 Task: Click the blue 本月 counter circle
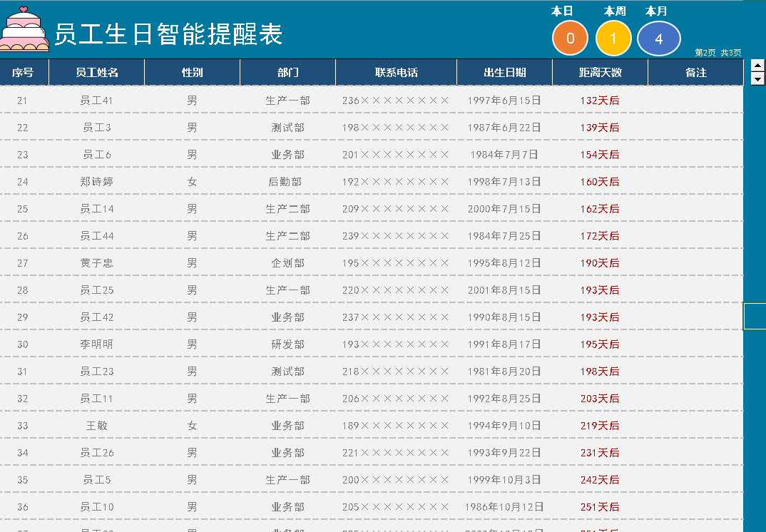658,39
